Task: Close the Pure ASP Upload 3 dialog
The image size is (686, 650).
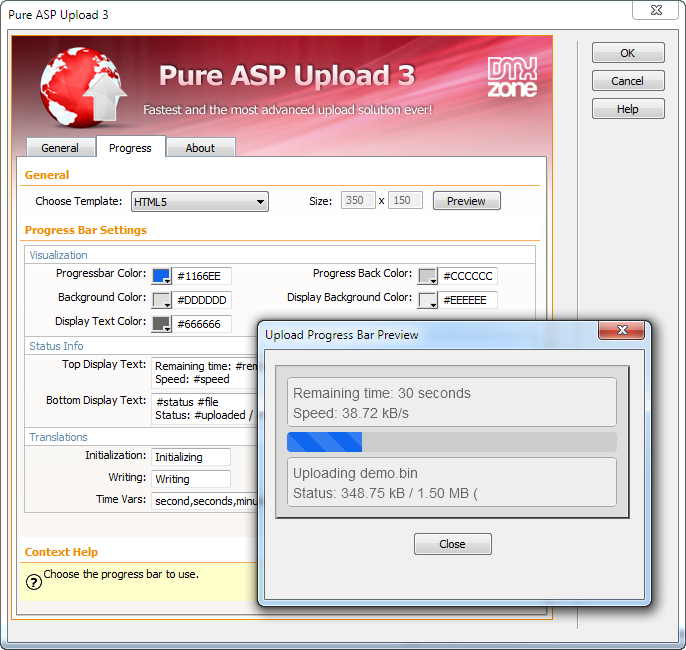Action: tap(655, 10)
